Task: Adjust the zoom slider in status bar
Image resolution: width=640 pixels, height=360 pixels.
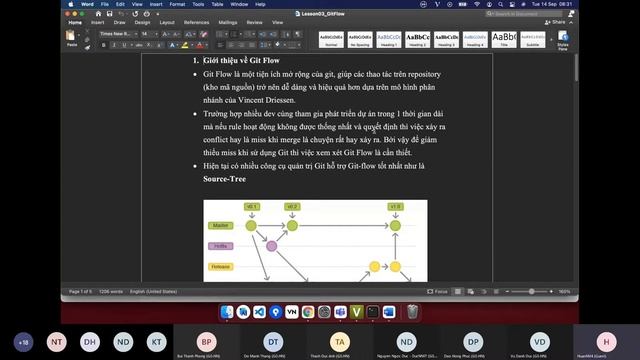Action: pyautogui.click(x=531, y=291)
